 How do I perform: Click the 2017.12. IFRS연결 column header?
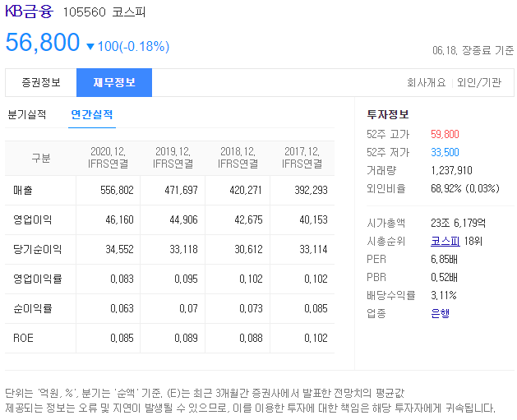[302, 158]
